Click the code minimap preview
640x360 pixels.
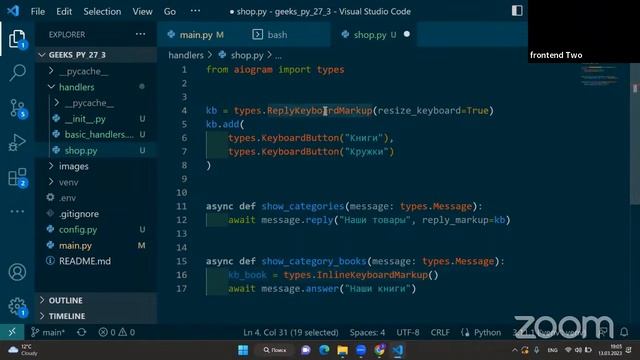(599, 75)
